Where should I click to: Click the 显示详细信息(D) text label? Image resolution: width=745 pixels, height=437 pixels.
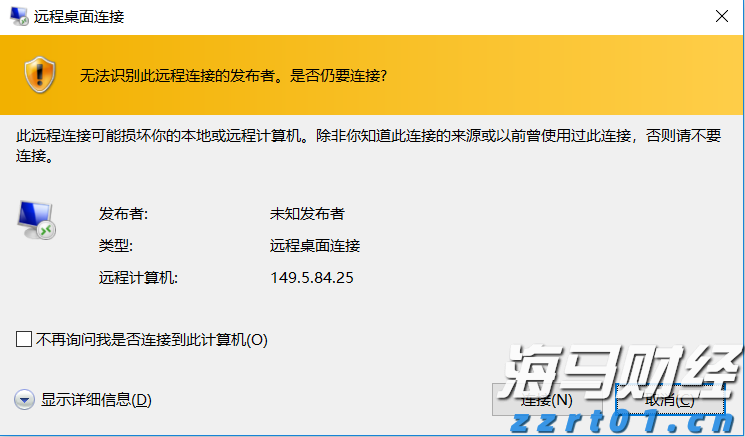[96, 400]
